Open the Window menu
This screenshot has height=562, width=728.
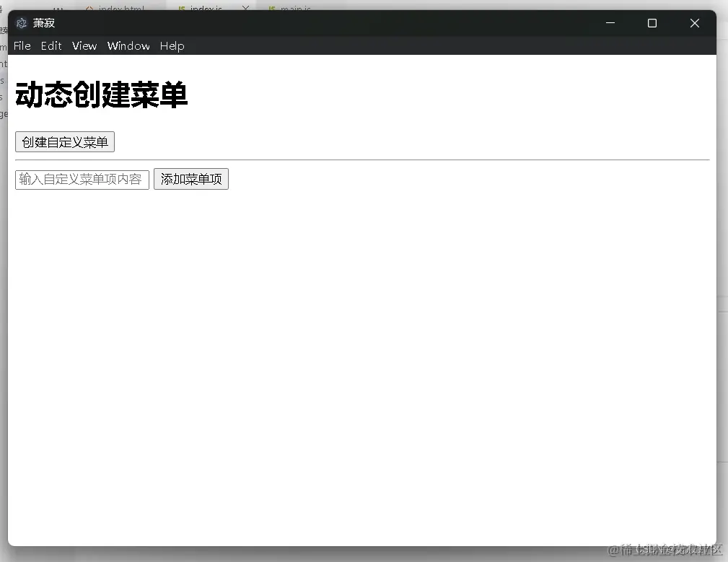(x=128, y=45)
